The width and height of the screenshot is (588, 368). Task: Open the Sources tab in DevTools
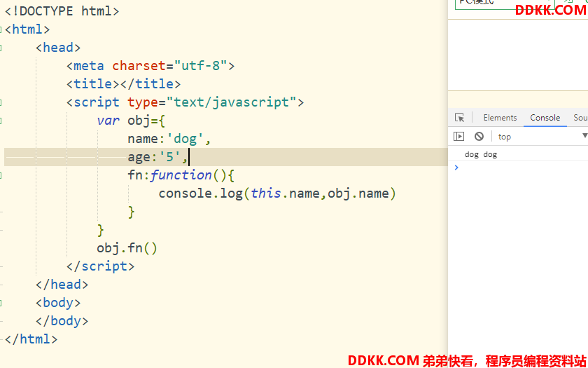(580, 118)
